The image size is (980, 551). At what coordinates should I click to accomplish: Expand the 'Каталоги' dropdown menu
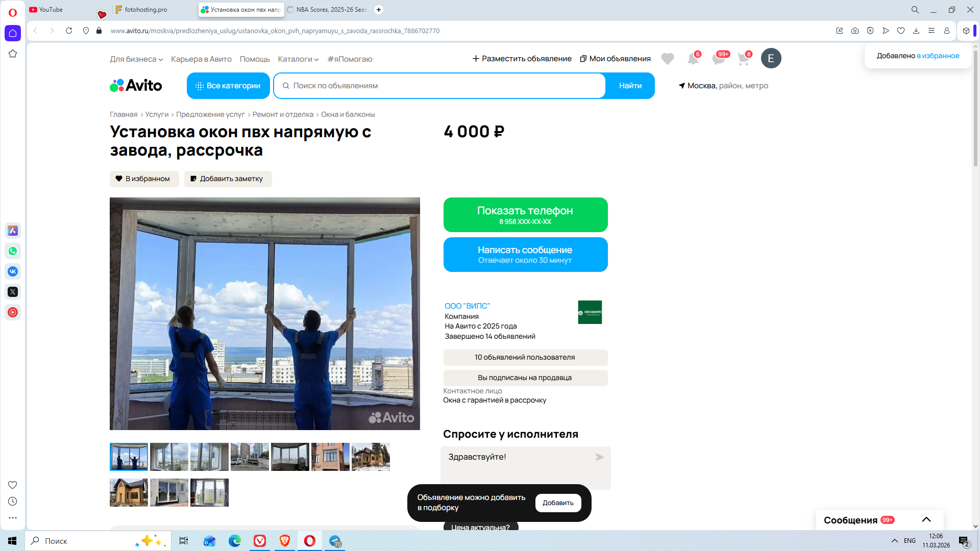298,59
